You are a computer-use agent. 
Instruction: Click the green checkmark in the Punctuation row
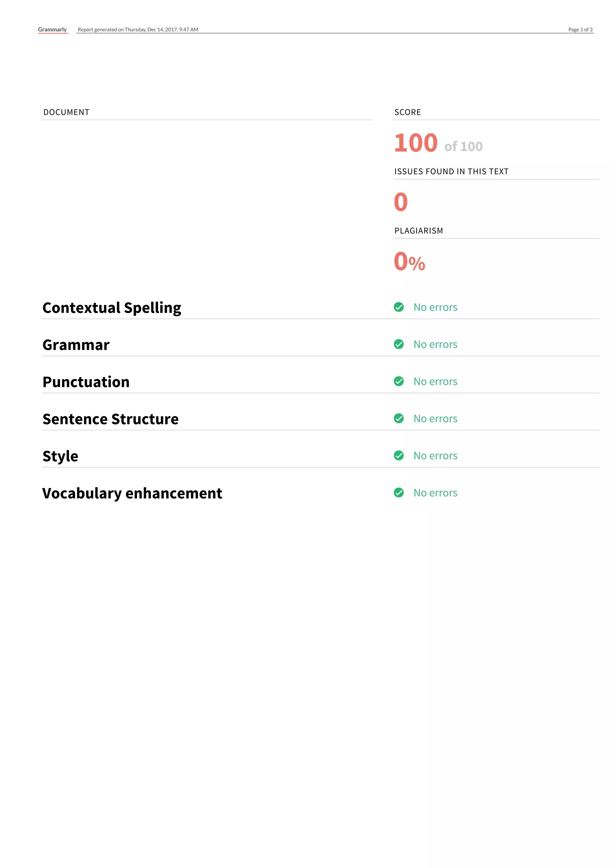point(398,381)
